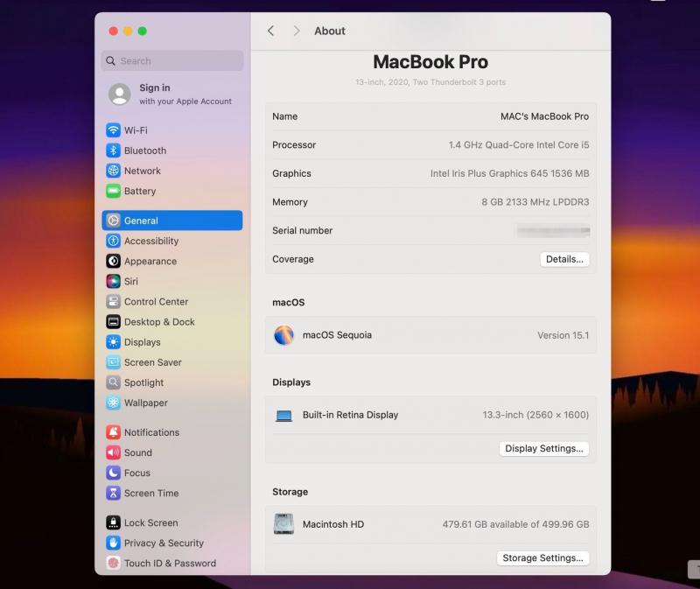The height and width of the screenshot is (589, 700).
Task: Click the Macintosh HD drive icon
Action: (x=283, y=524)
